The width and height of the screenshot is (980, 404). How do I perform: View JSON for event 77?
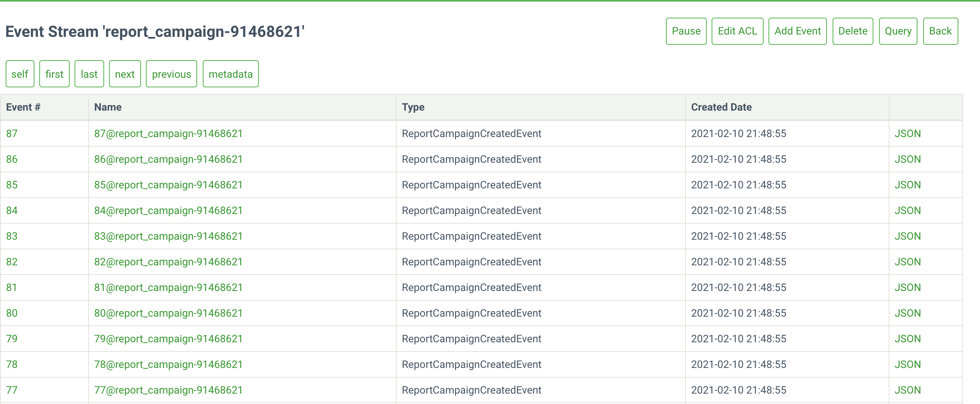point(907,390)
